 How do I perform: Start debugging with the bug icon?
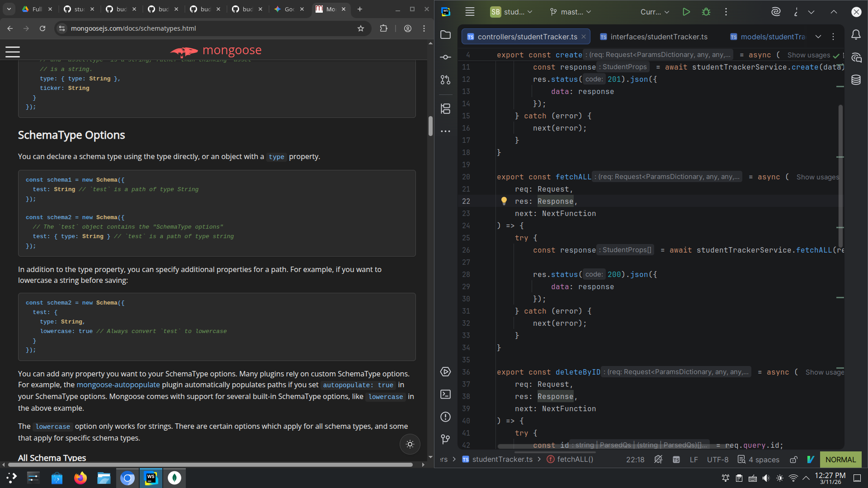[706, 12]
